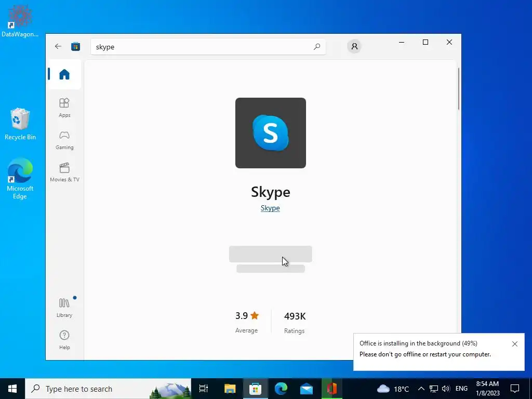532x399 pixels.
Task: Open the user account profile icon
Action: (354, 46)
